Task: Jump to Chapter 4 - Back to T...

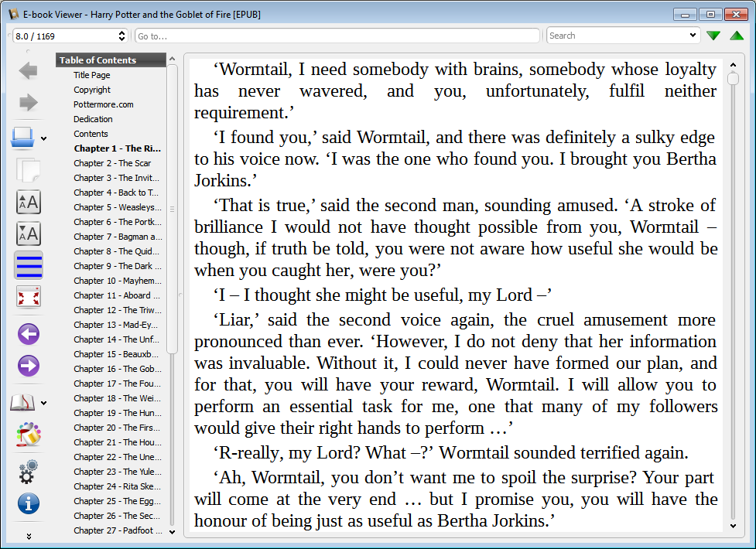Action: coord(116,193)
